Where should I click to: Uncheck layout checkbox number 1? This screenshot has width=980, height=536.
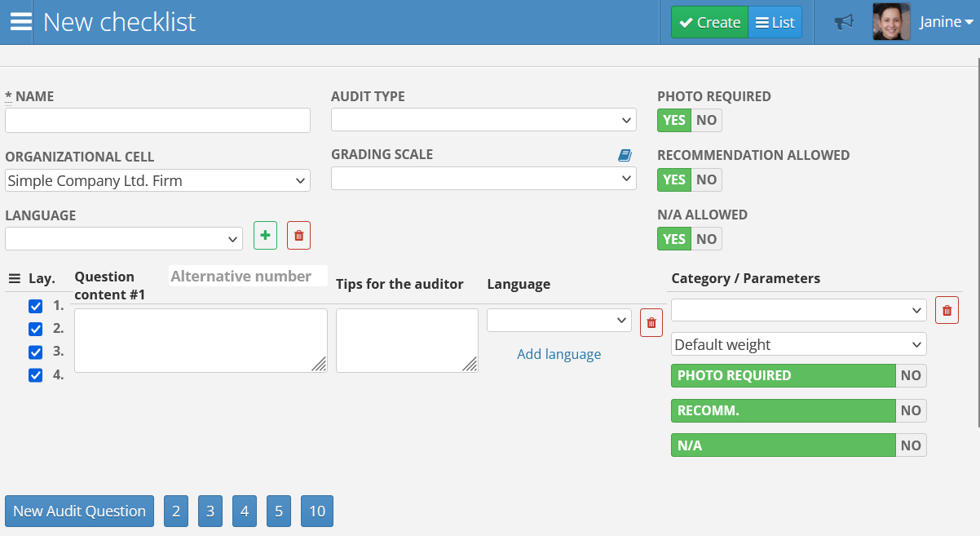(36, 307)
